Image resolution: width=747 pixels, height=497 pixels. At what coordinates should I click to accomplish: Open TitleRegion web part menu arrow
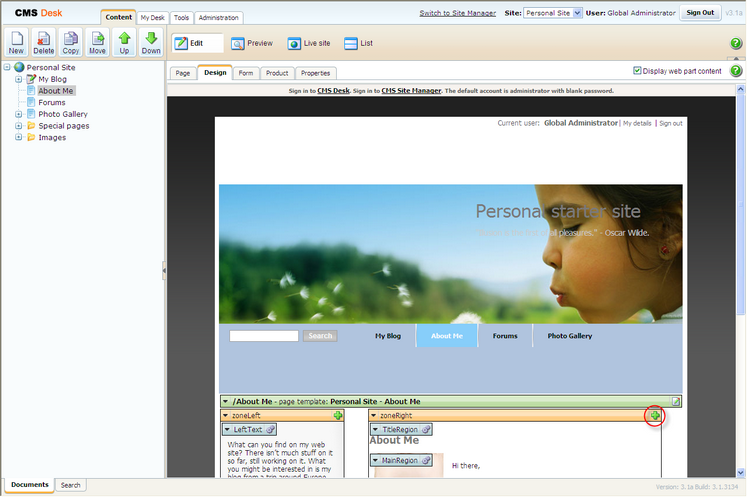(x=376, y=429)
